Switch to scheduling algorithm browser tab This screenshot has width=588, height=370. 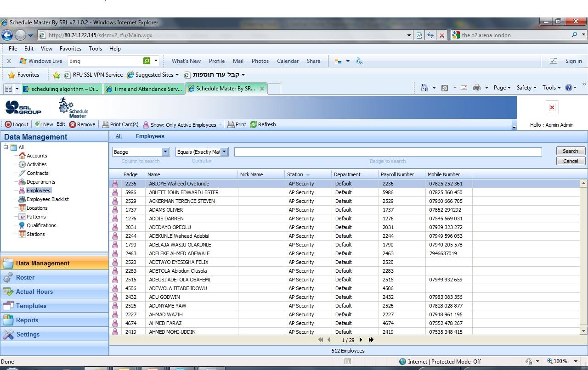62,89
